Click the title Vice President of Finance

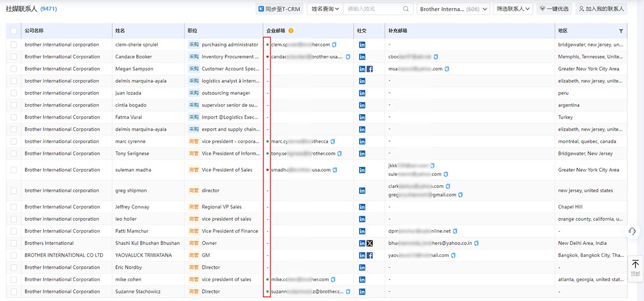click(x=230, y=231)
